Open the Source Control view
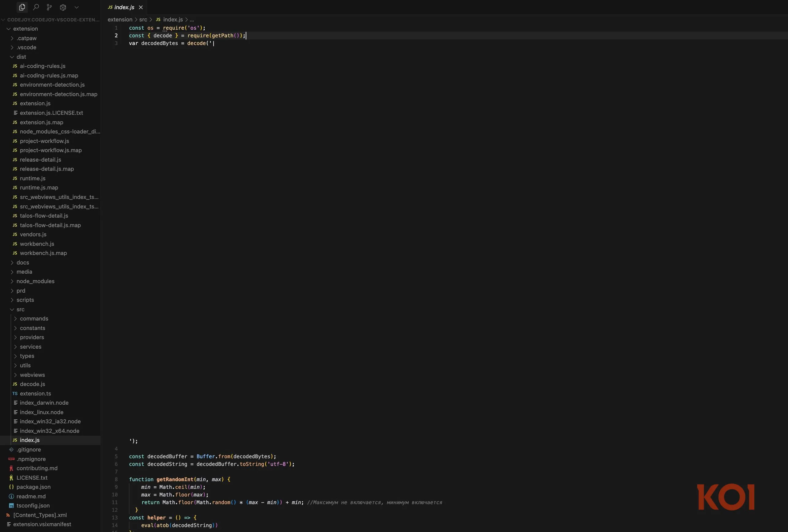Image resolution: width=788 pixels, height=532 pixels. coord(49,7)
